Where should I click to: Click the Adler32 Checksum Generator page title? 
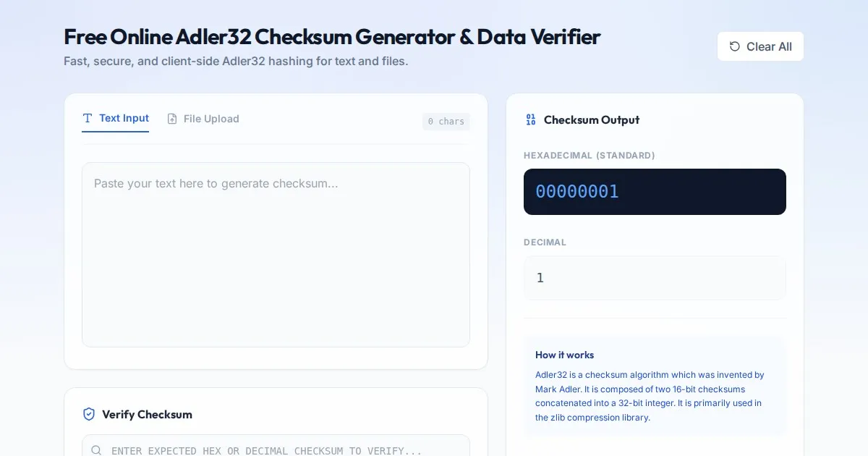point(332,36)
